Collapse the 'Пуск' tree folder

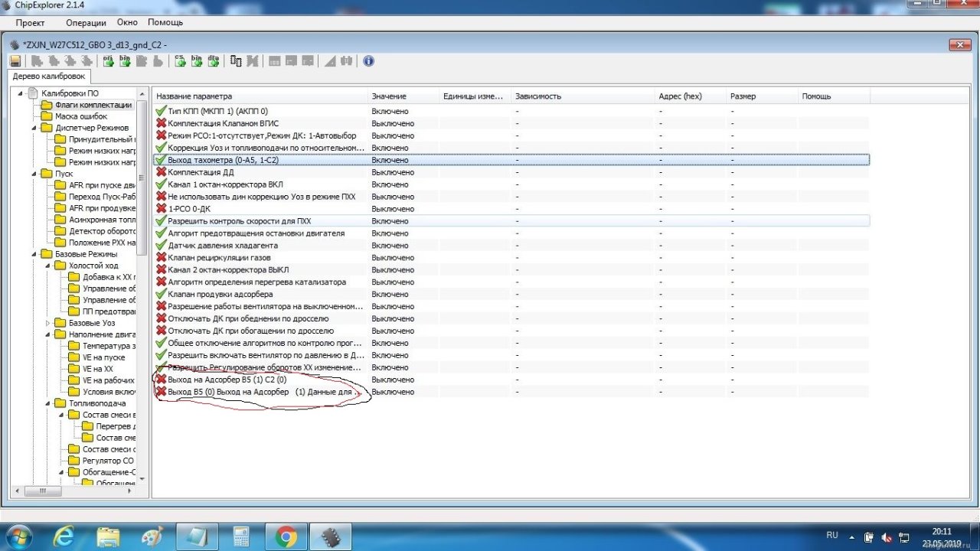point(34,174)
